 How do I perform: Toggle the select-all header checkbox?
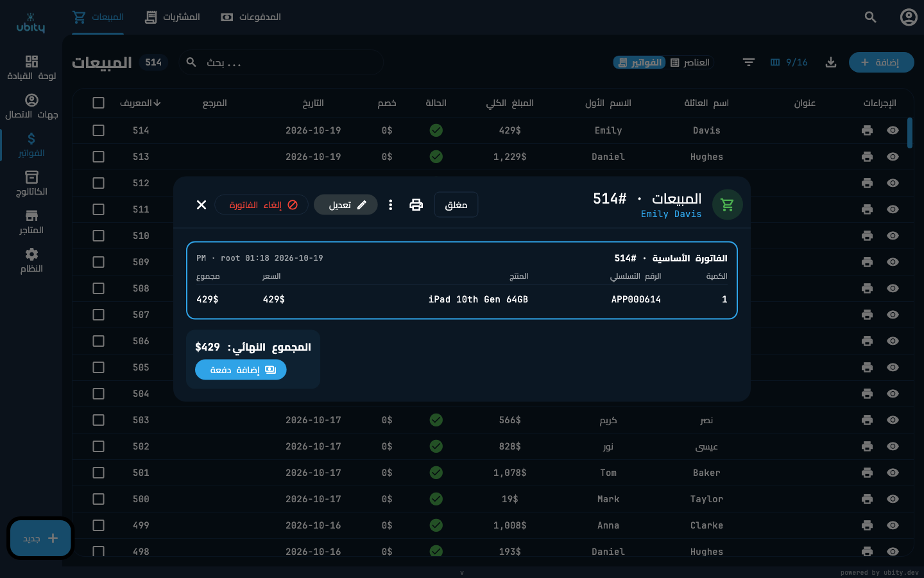click(98, 103)
